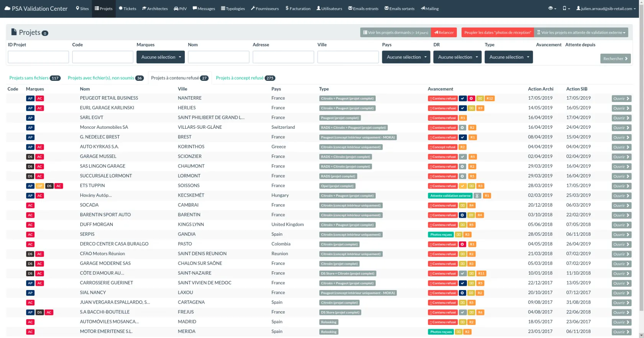The image size is (644, 338).
Task: Click the hourglass badge in Hovány Autóp row
Action: 477,196
